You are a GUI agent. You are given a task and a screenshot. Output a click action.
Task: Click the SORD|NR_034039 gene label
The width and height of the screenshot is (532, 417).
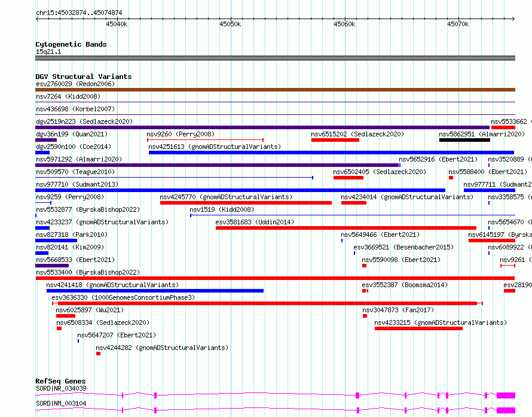pyautogui.click(x=61, y=388)
